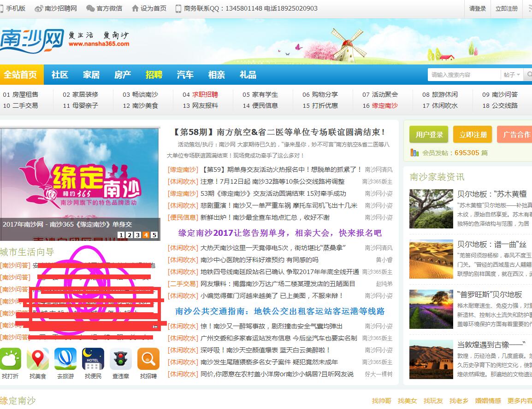Click the 会员发帖 bar chart icon
The width and height of the screenshot is (532, 409).
414,153
